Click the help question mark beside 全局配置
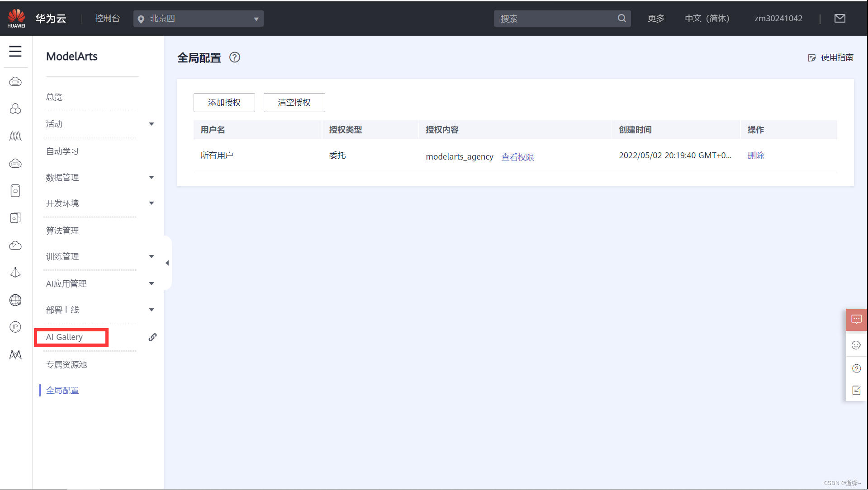 235,57
